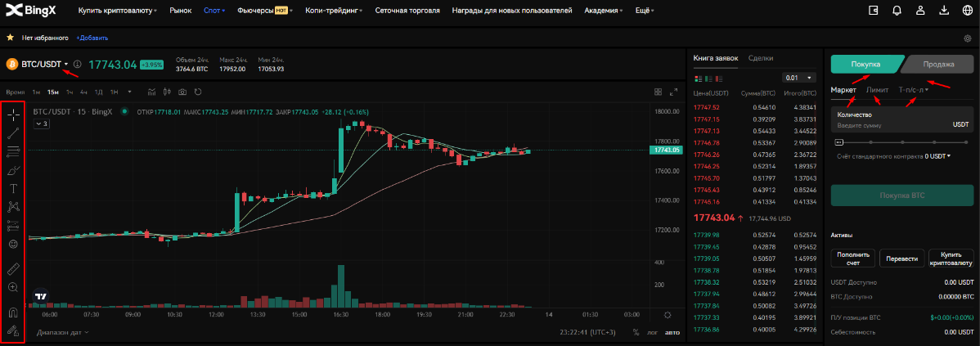Click the TradingView logo on chart
This screenshot has width=980, height=346.
(41, 296)
